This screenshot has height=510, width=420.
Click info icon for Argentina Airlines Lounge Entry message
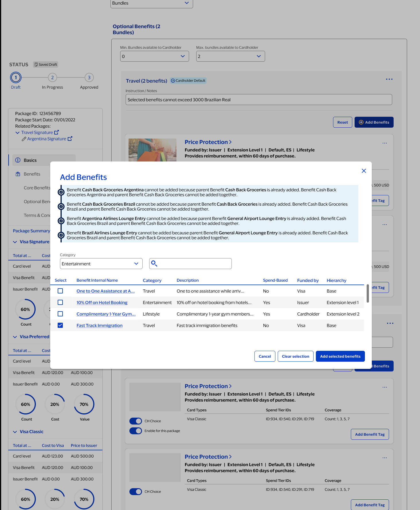pyautogui.click(x=61, y=221)
